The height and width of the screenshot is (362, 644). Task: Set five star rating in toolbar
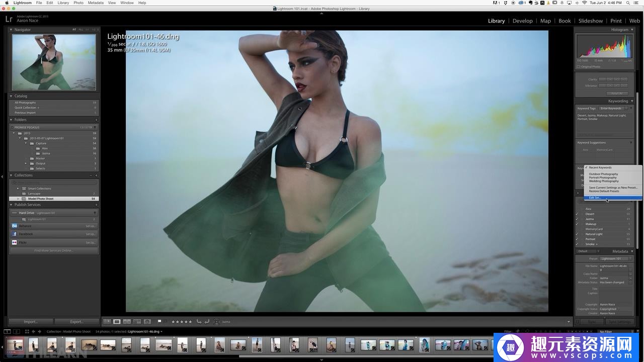coord(190,322)
